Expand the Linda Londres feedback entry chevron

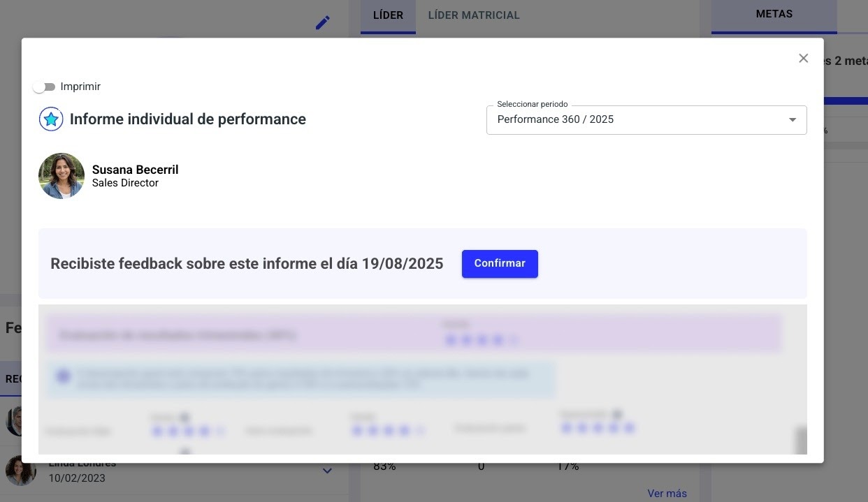point(327,471)
